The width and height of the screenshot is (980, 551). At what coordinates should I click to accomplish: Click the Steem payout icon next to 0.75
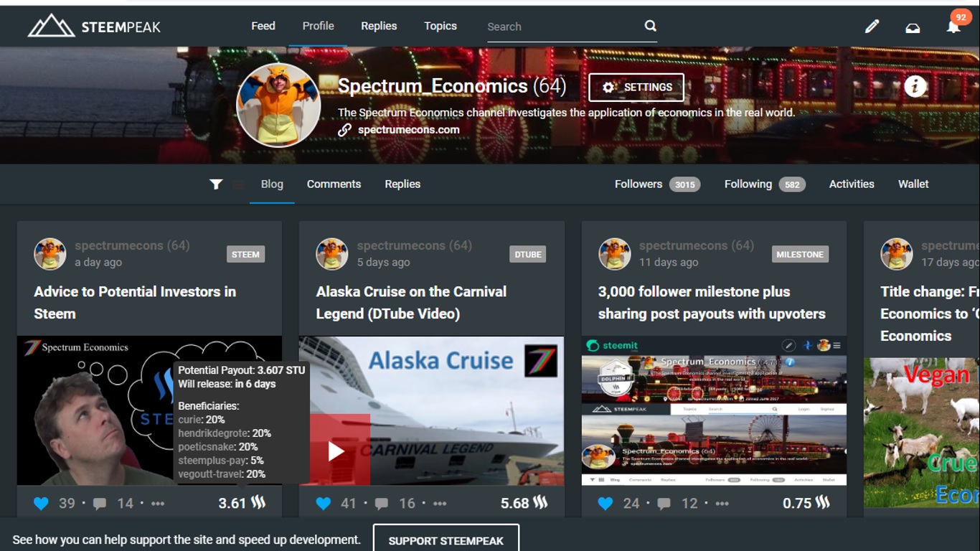pos(822,502)
